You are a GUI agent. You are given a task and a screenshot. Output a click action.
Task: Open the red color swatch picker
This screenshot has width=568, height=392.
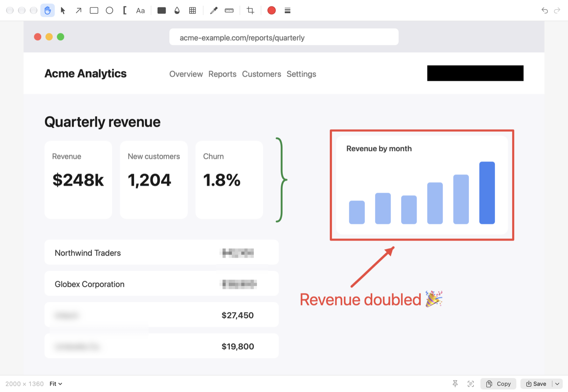(272, 11)
